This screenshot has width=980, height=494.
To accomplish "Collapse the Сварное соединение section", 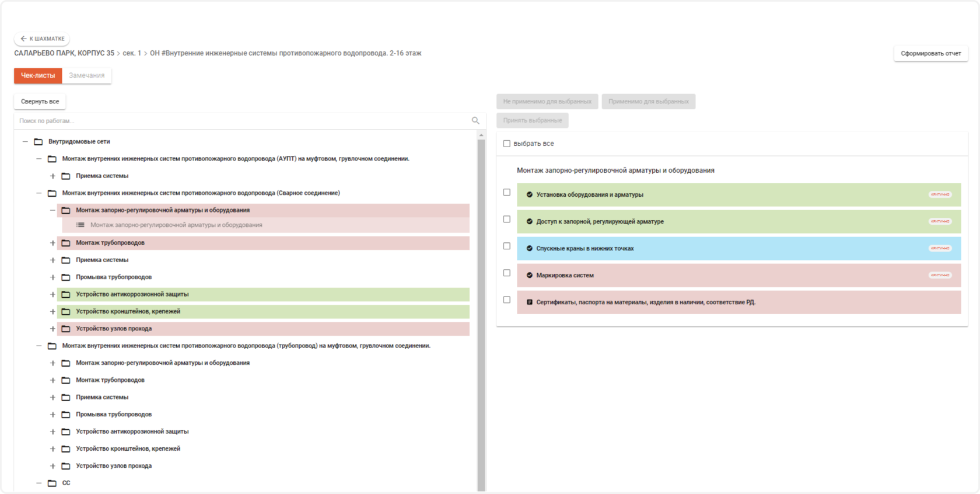I will [38, 193].
